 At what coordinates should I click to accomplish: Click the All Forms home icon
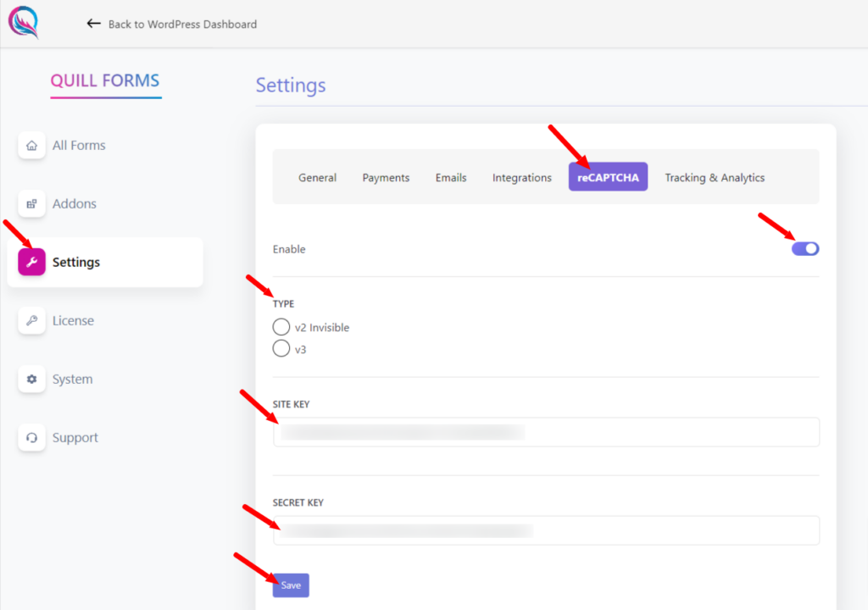coord(31,146)
